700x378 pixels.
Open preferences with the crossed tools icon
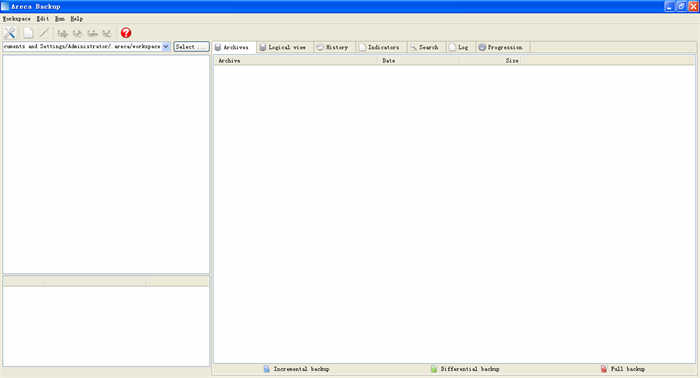[9, 33]
